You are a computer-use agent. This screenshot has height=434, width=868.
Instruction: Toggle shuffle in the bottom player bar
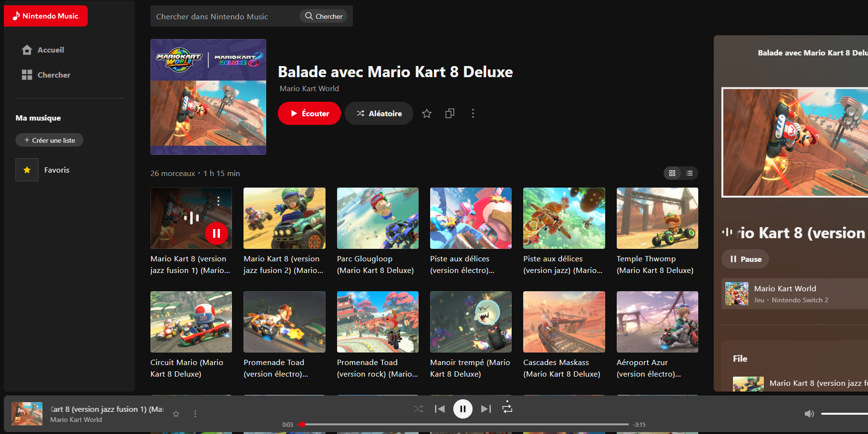(418, 409)
